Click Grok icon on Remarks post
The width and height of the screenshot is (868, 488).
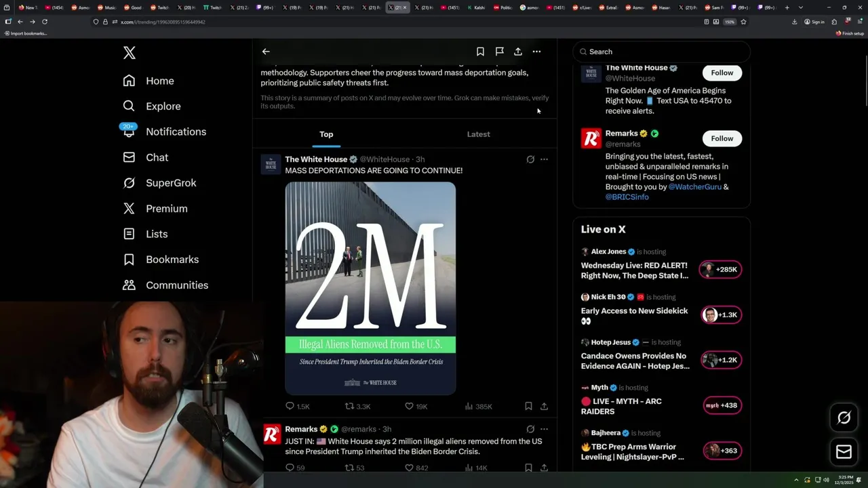click(530, 429)
